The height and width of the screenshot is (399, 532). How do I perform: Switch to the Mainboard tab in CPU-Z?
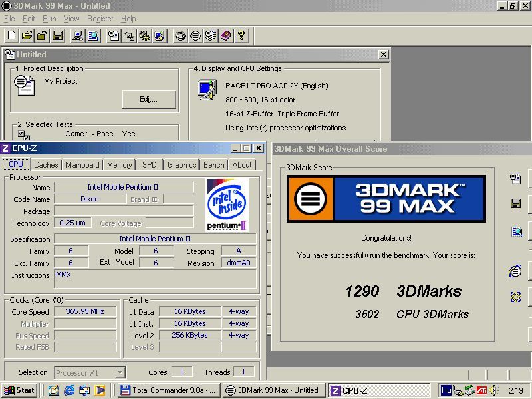tap(82, 165)
